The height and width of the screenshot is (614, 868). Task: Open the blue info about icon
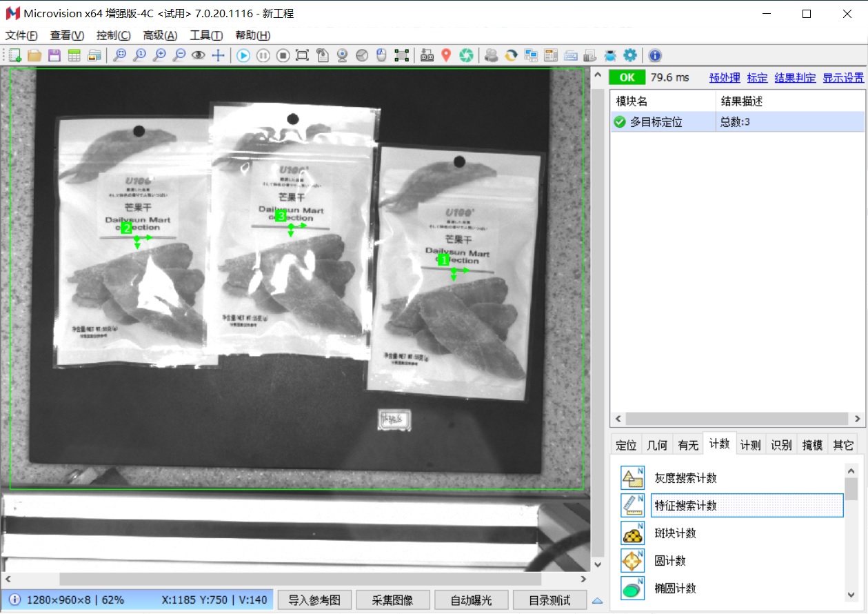[655, 56]
